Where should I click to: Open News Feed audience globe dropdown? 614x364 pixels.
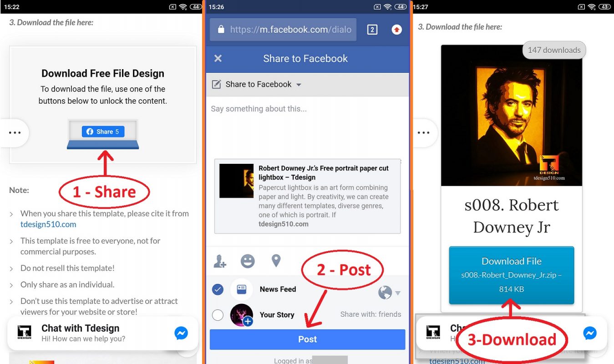389,293
